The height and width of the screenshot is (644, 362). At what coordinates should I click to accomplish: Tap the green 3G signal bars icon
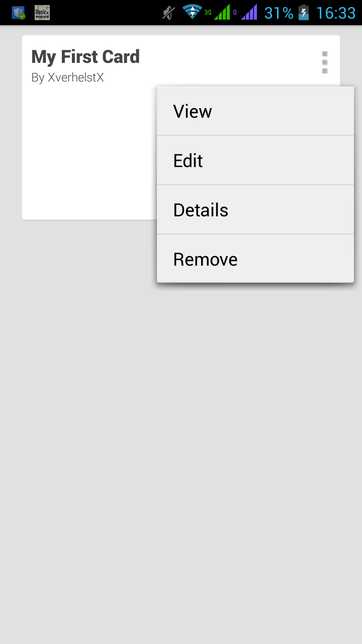[x=218, y=12]
